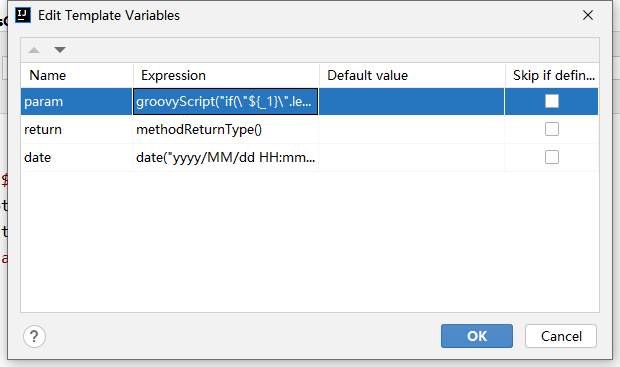620x367 pixels.
Task: Confirm changes with the OK button
Action: (x=477, y=336)
